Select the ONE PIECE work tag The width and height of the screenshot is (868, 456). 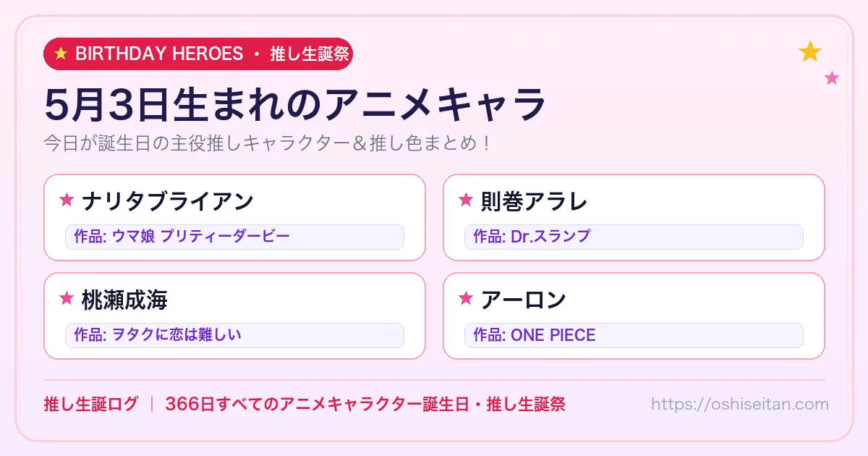(634, 335)
